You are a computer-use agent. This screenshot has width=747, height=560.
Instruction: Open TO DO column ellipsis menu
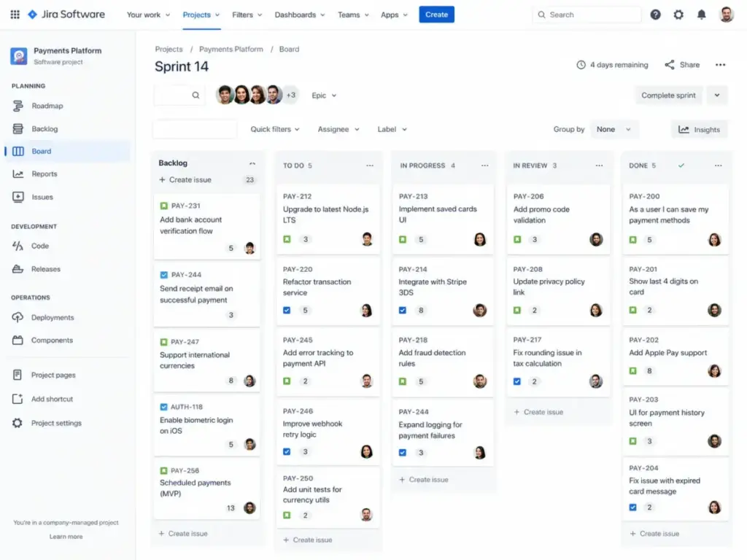[370, 166]
